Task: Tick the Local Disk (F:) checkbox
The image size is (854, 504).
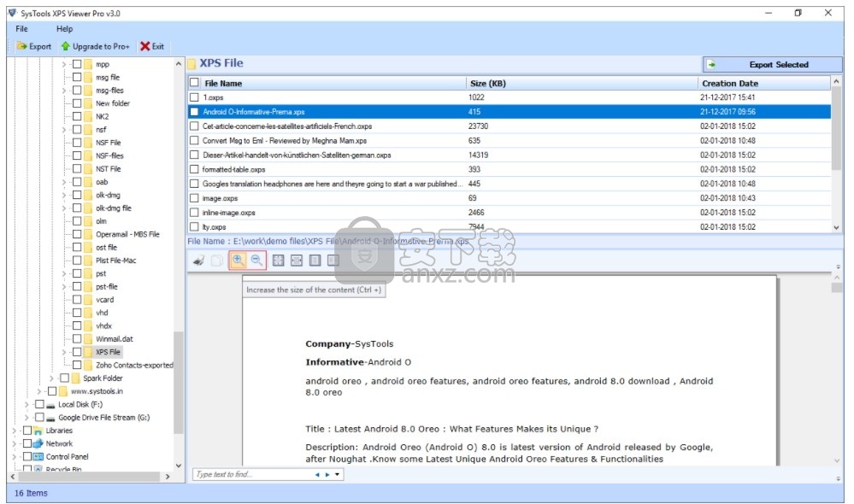Action: pos(39,404)
